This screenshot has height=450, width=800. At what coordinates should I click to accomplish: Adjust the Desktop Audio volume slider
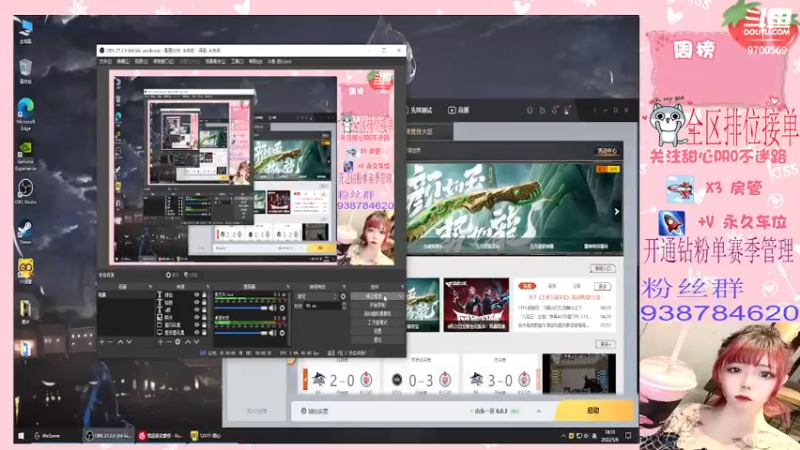coord(241,333)
